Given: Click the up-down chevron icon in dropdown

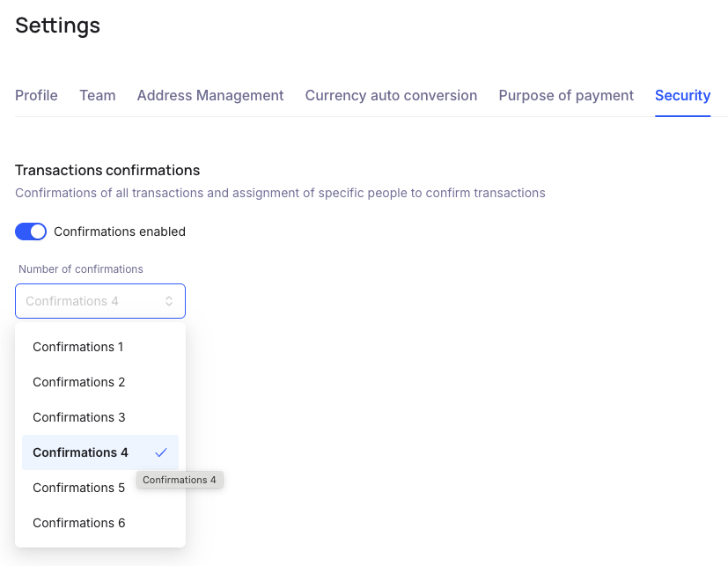Looking at the screenshot, I should point(169,301).
